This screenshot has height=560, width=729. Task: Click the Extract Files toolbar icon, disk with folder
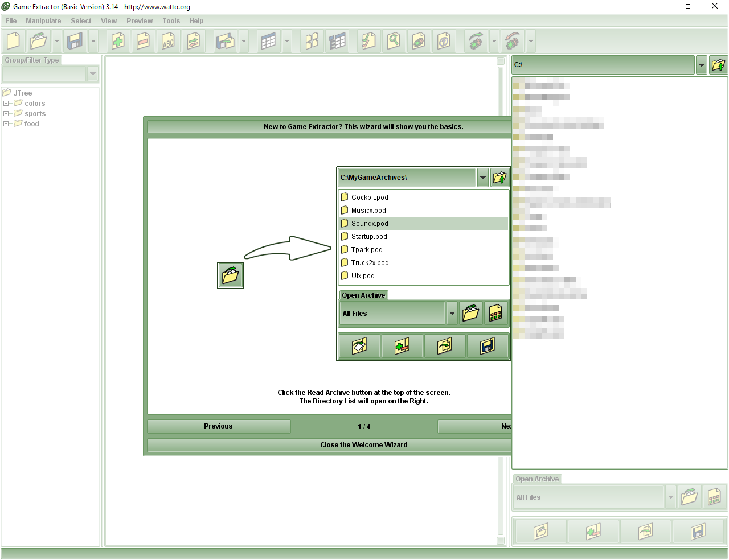[226, 41]
